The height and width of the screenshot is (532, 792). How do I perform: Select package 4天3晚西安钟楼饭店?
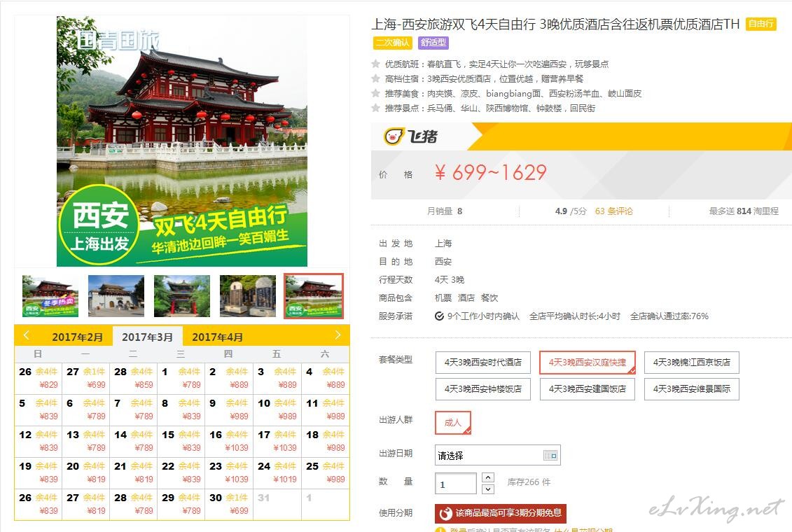[483, 389]
